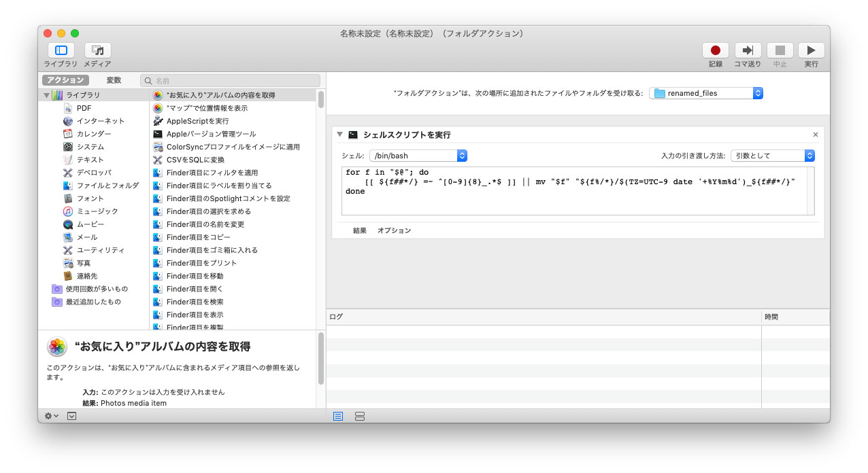Select the 写真 category
Viewport: 868px width, 473px height.
click(77, 263)
